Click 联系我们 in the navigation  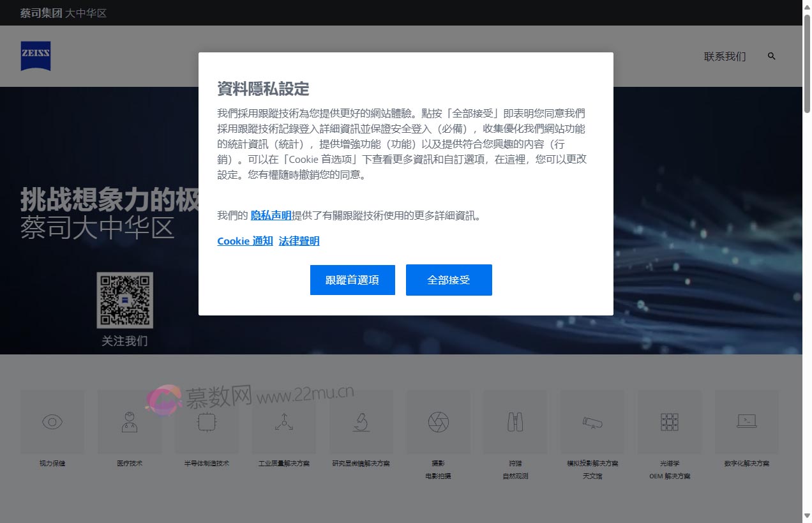coord(724,56)
